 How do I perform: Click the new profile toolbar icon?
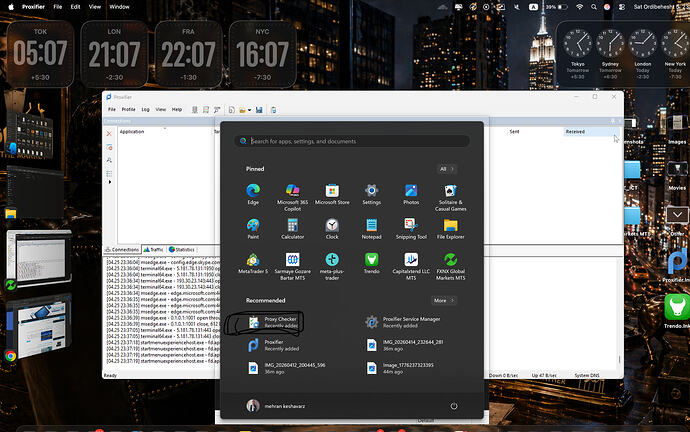231,110
